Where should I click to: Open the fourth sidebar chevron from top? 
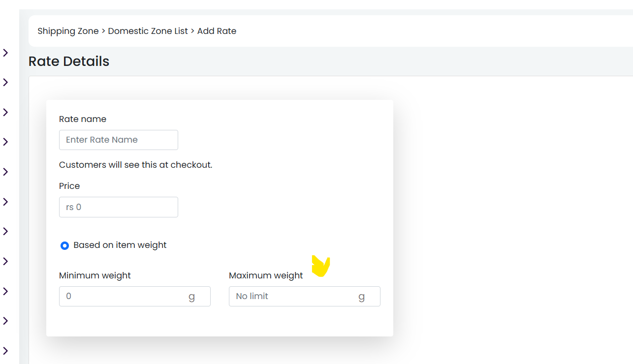(6, 142)
